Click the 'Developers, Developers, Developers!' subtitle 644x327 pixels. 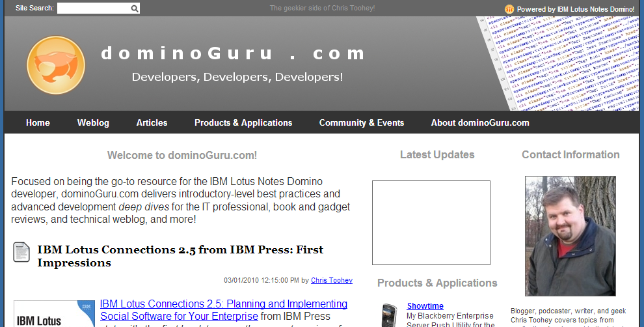tap(237, 77)
